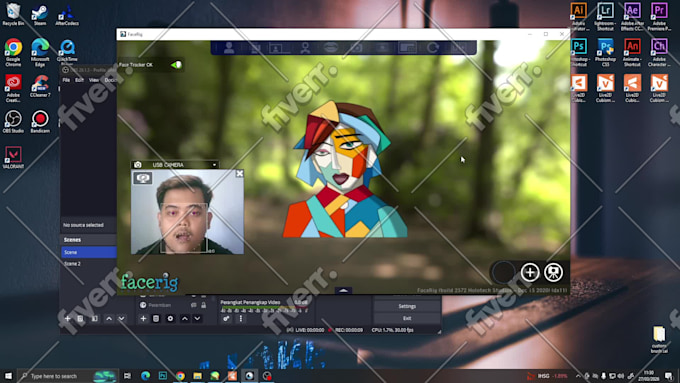Image resolution: width=680 pixels, height=383 pixels.
Task: Toggle visibility eye for Perekam source
Action: pos(193,305)
